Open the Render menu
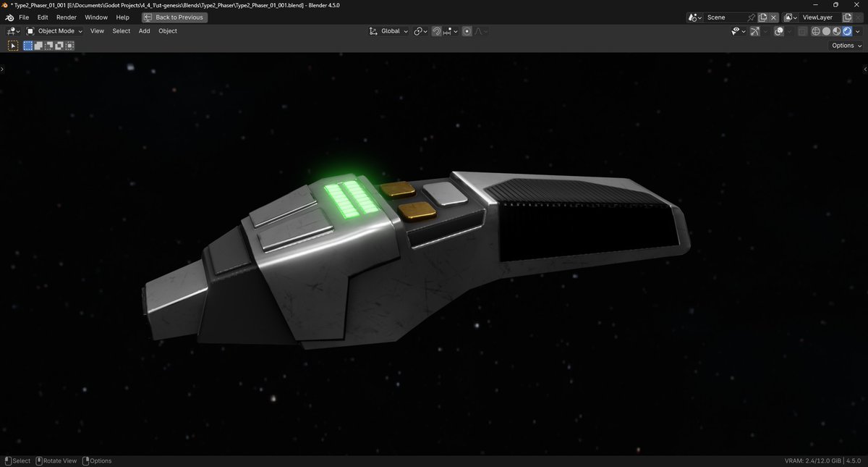Screen dimensions: 868x467 tap(67, 17)
